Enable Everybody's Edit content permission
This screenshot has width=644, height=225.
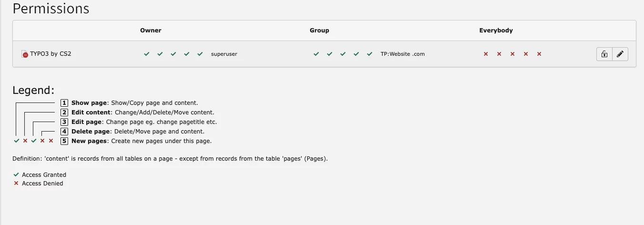(x=499, y=54)
